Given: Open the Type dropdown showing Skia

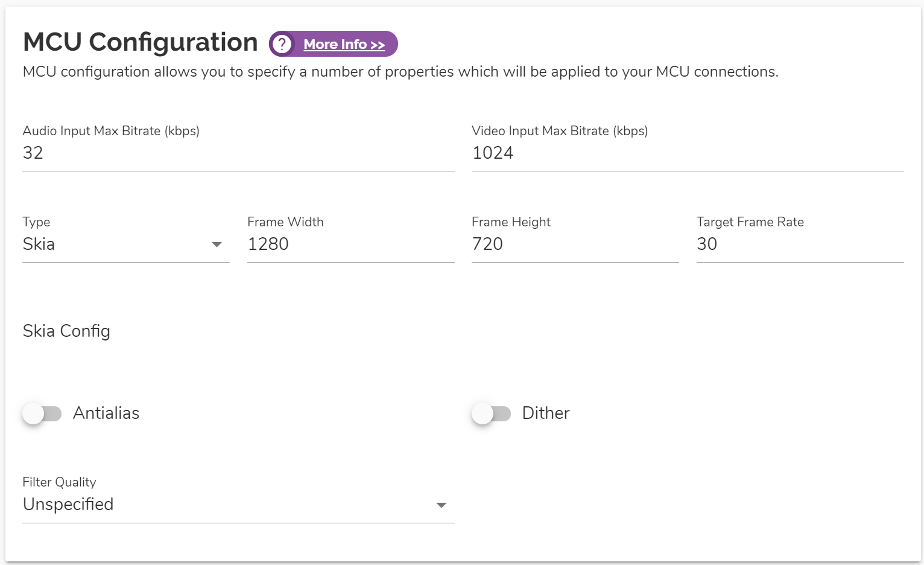Looking at the screenshot, I should [x=126, y=244].
